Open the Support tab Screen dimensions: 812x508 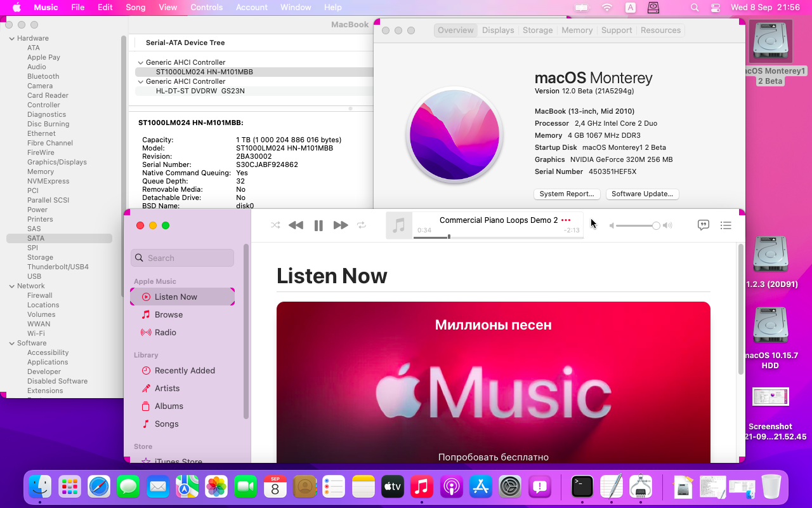click(617, 30)
